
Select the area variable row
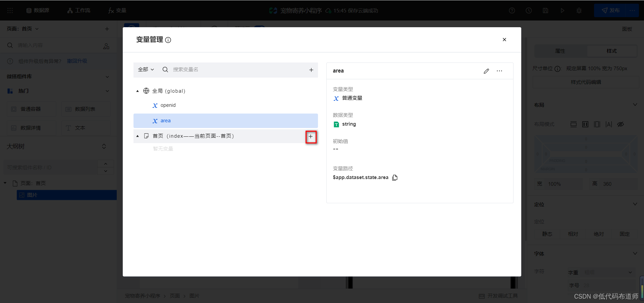tap(225, 121)
